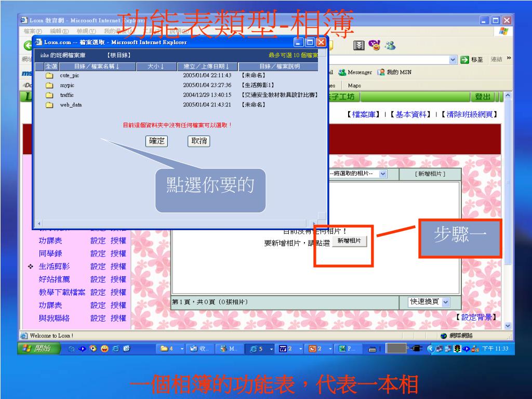Expand hidden tray icons arrow
This screenshot has width=532, height=399.
point(430,349)
